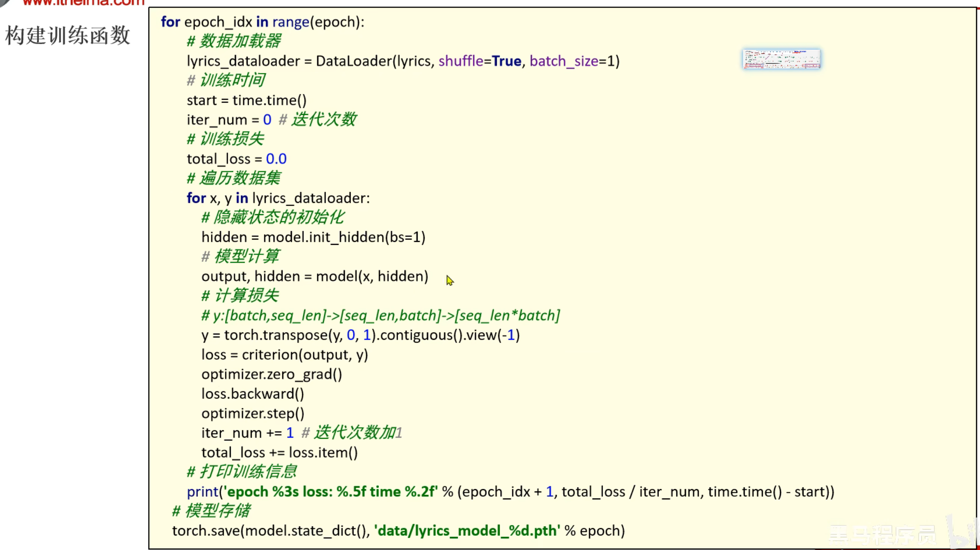Click the optimizer.zero_grad() line
The height and width of the screenshot is (550, 980).
coord(271,374)
